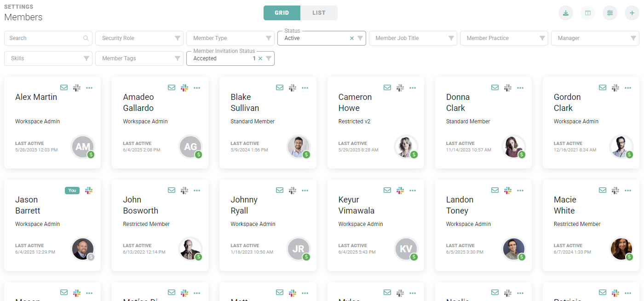
Task: Click Donna Clark's profile photo
Action: click(513, 146)
